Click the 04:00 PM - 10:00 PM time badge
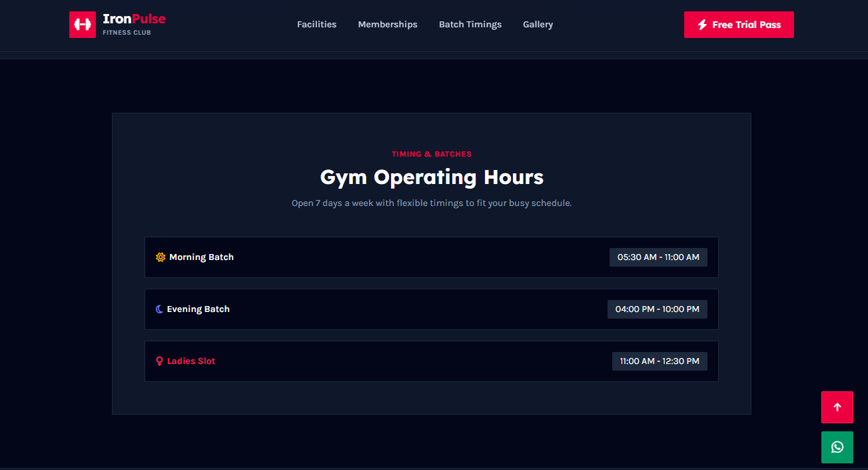This screenshot has height=470, width=868. [x=657, y=309]
